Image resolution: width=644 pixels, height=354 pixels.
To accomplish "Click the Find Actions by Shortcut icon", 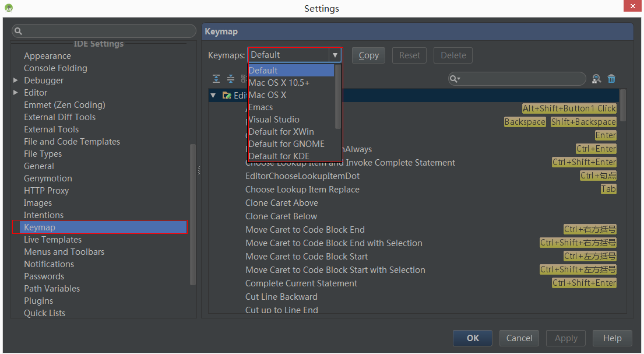I will 596,79.
